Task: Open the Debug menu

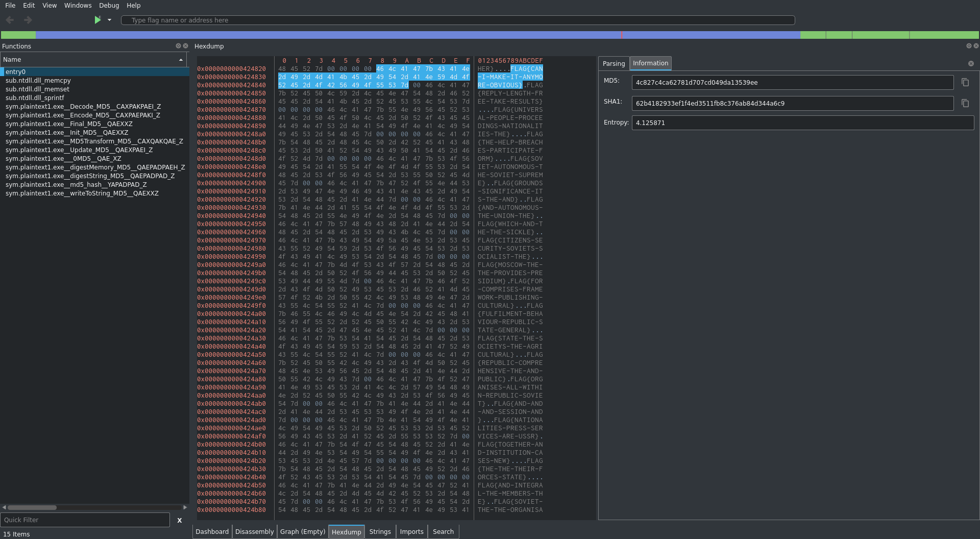Action: (109, 5)
